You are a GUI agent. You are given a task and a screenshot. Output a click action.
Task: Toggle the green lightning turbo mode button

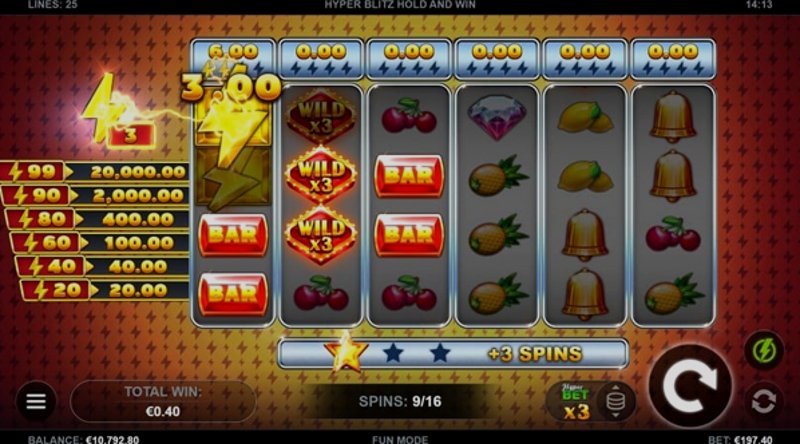coord(763,351)
